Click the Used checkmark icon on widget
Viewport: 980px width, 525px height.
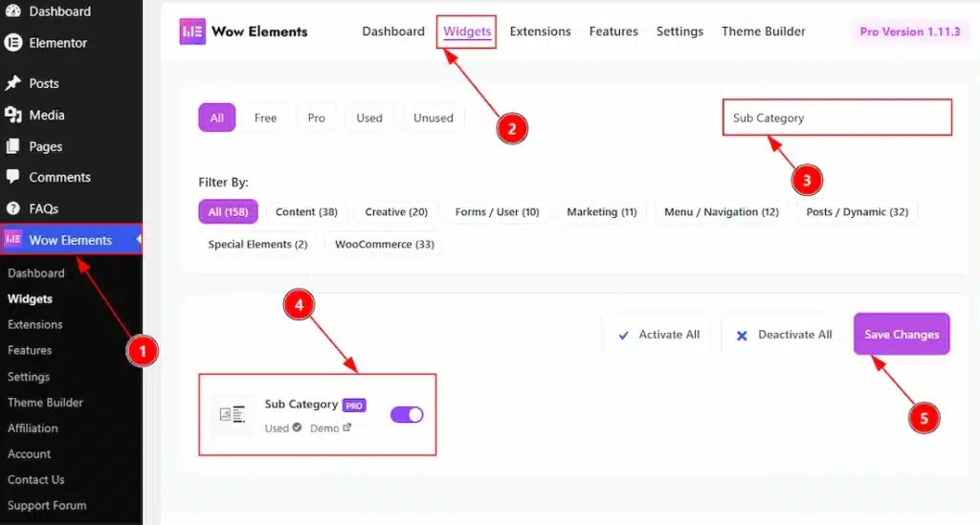pos(297,427)
